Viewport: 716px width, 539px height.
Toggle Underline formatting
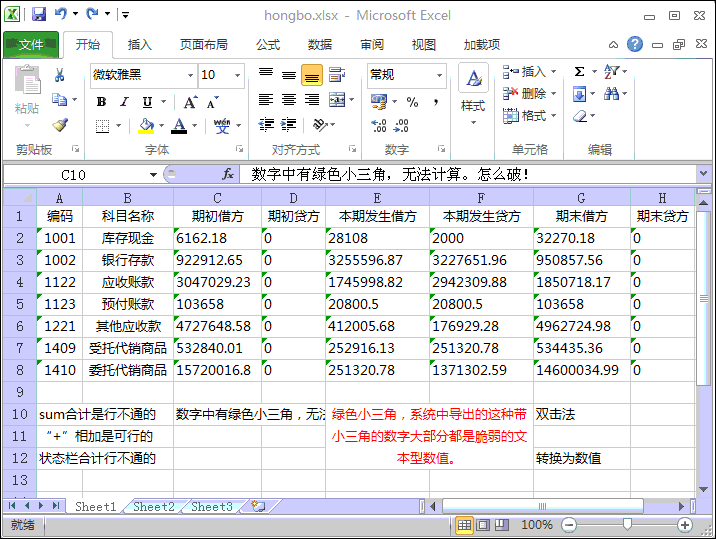tap(147, 102)
